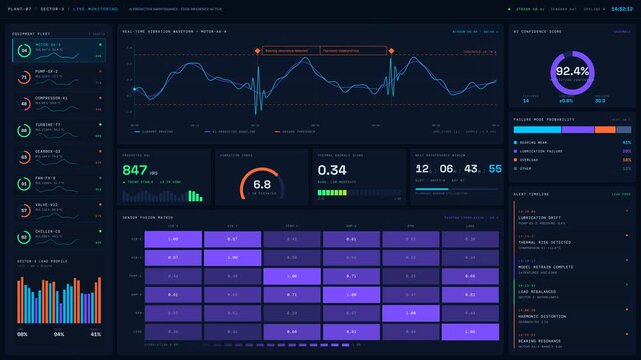Select the GEARBOX-G3 equipment row name

point(47,151)
